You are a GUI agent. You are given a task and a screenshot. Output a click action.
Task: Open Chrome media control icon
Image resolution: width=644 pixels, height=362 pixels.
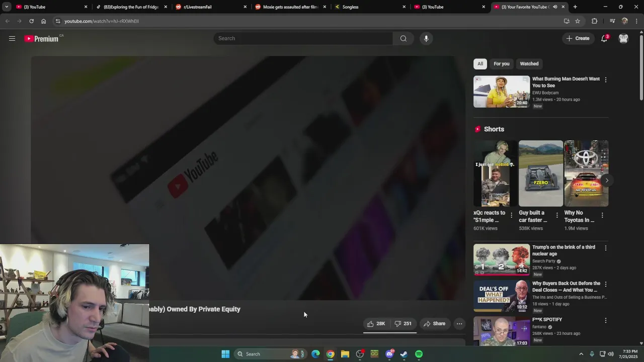(612, 21)
